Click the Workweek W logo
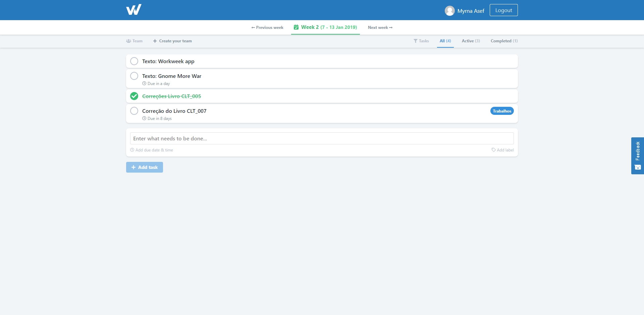This screenshot has height=315, width=644. [133, 10]
